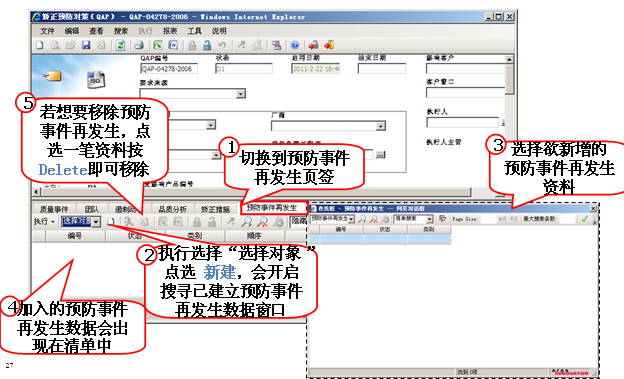Click the 编号 column header

(75, 236)
